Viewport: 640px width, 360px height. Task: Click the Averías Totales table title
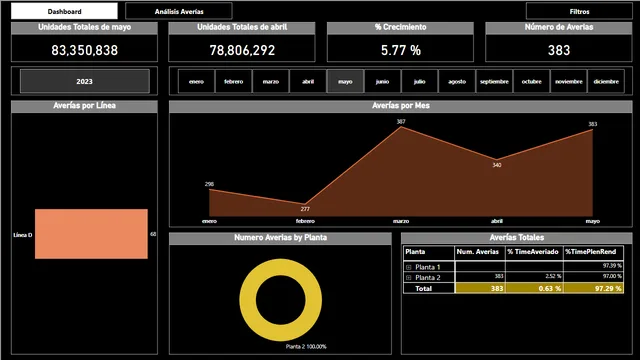click(x=517, y=237)
